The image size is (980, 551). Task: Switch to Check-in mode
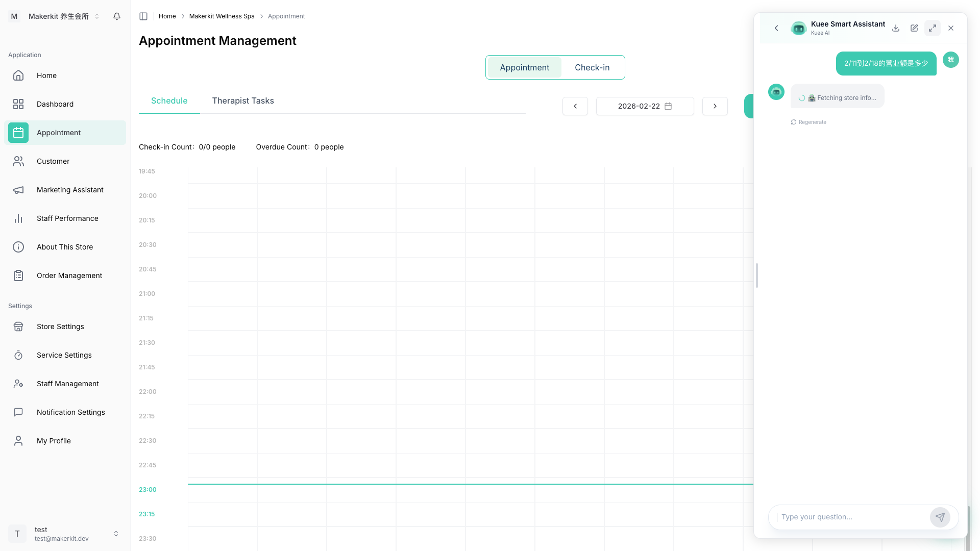coord(592,67)
